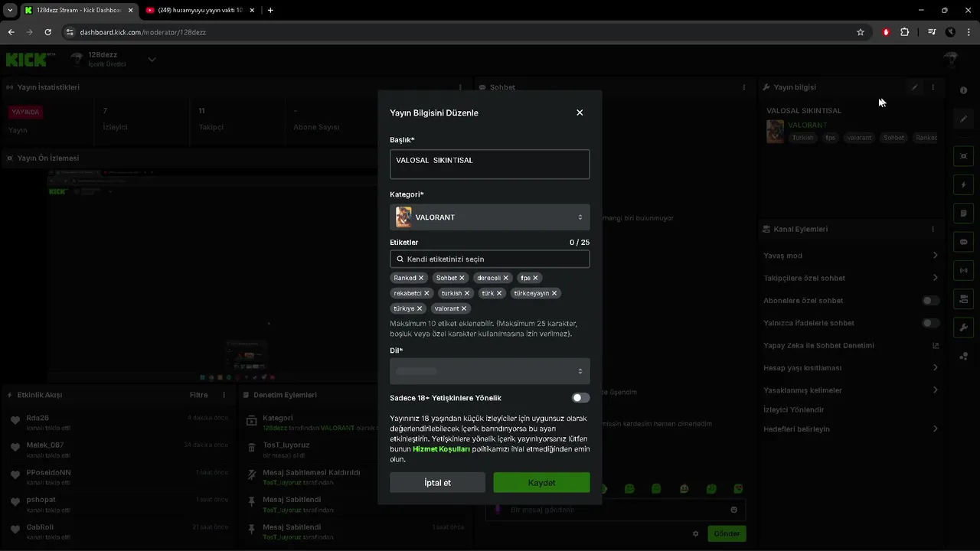The height and width of the screenshot is (551, 980).
Task: Close the Yayın Bilgisini Düzenle dialog
Action: pos(580,112)
